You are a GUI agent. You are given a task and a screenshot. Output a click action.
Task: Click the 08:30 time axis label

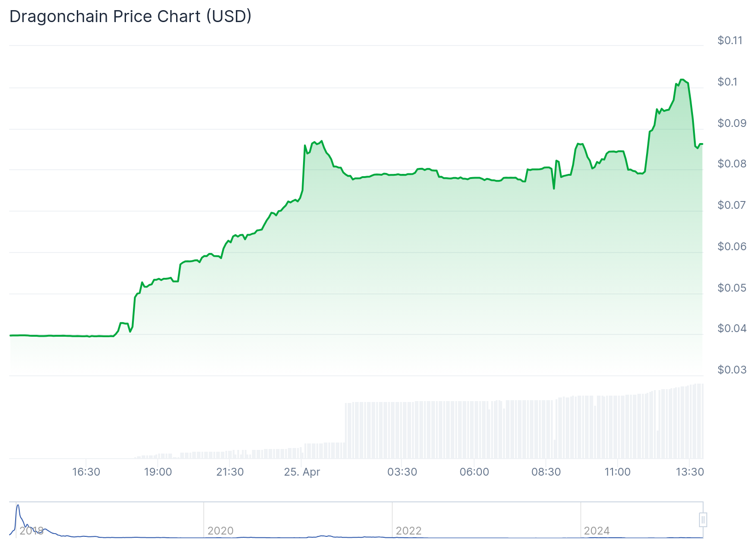coord(546,472)
